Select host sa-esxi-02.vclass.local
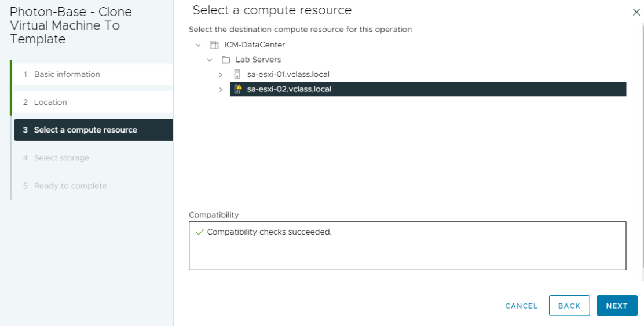Image resolution: width=644 pixels, height=326 pixels. (x=428, y=89)
